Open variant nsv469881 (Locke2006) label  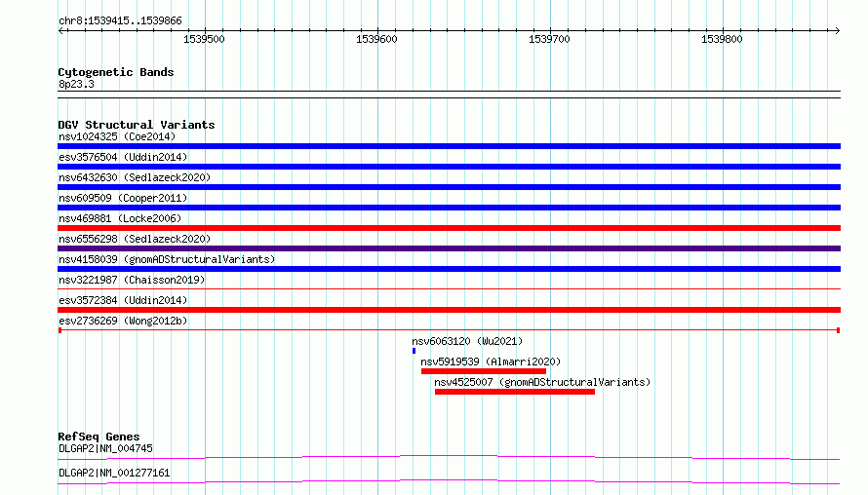(120, 218)
